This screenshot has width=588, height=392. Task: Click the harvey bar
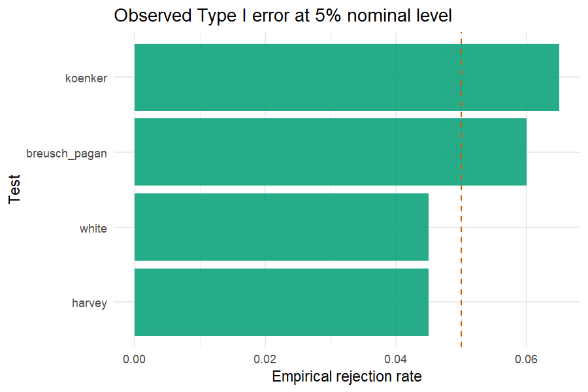coord(281,302)
